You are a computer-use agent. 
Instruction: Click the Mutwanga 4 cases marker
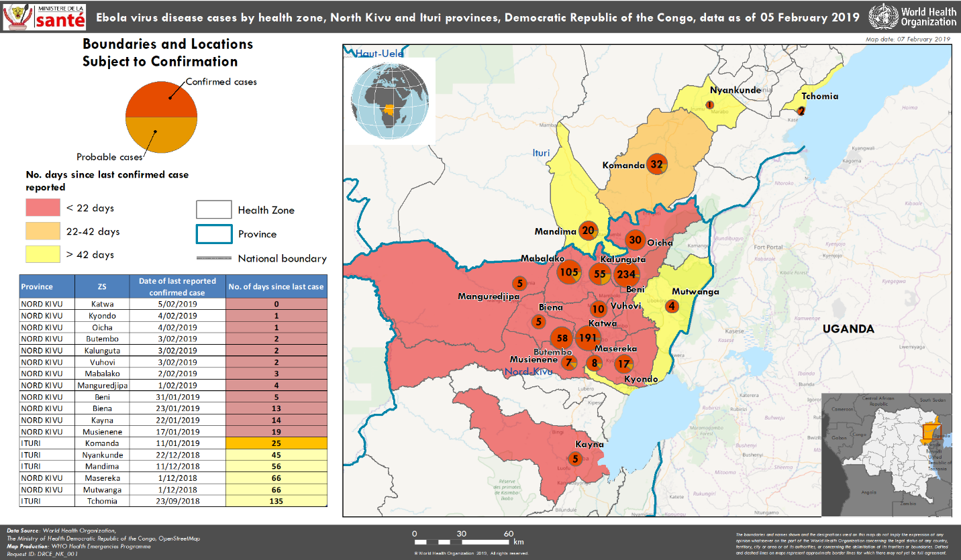point(672,306)
